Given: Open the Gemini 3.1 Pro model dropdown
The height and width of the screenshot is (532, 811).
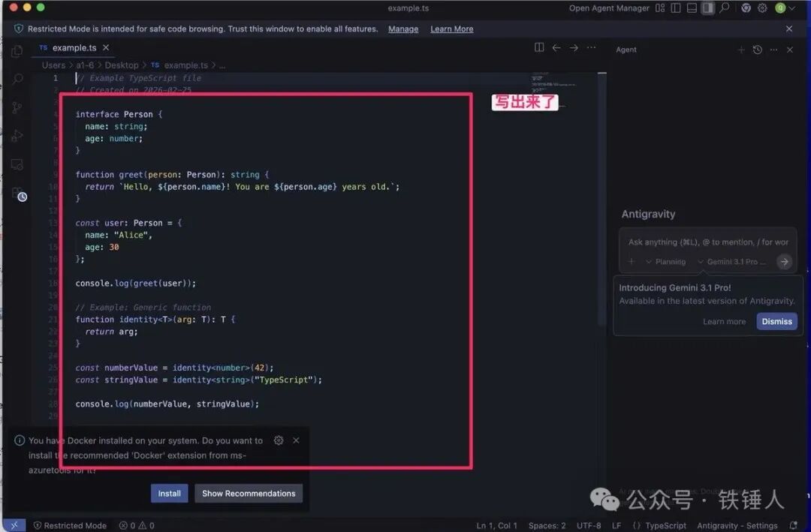Looking at the screenshot, I should 732,262.
